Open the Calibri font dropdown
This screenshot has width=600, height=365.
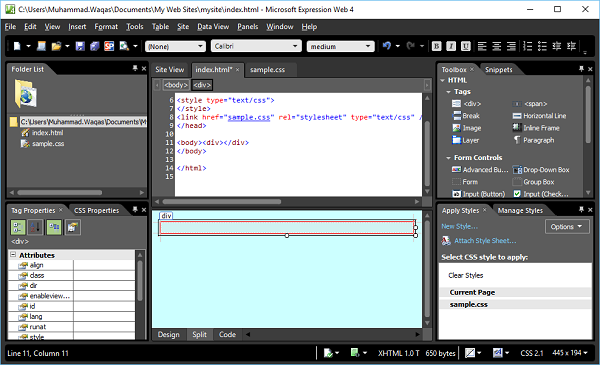pyautogui.click(x=256, y=46)
